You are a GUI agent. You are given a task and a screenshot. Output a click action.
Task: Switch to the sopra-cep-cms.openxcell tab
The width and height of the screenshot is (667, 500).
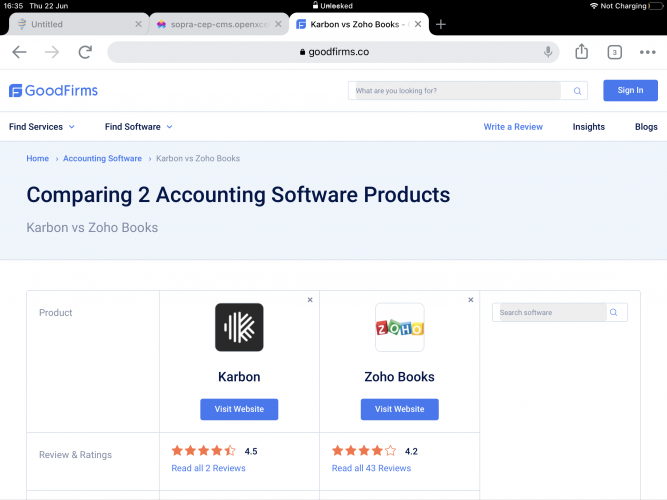point(219,24)
